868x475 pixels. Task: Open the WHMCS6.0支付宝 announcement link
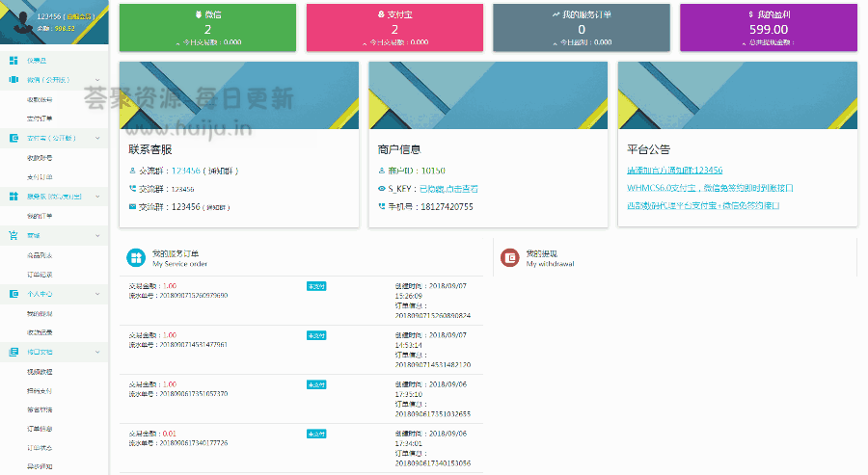point(710,188)
